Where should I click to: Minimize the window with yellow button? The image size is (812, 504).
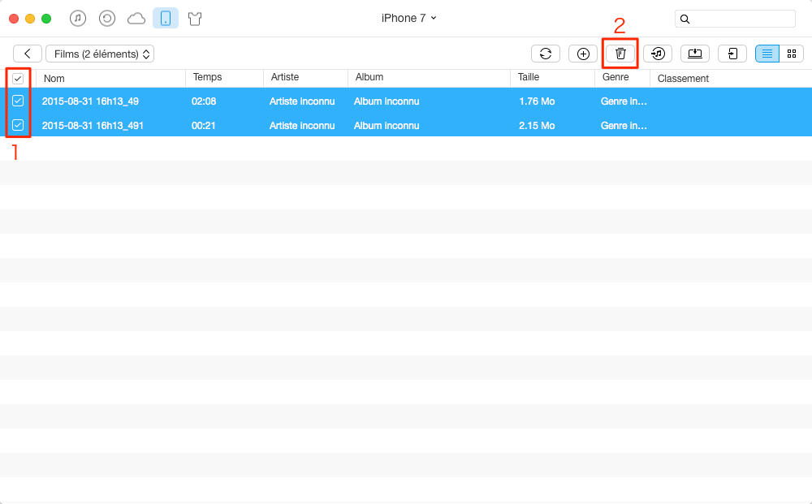[x=30, y=19]
